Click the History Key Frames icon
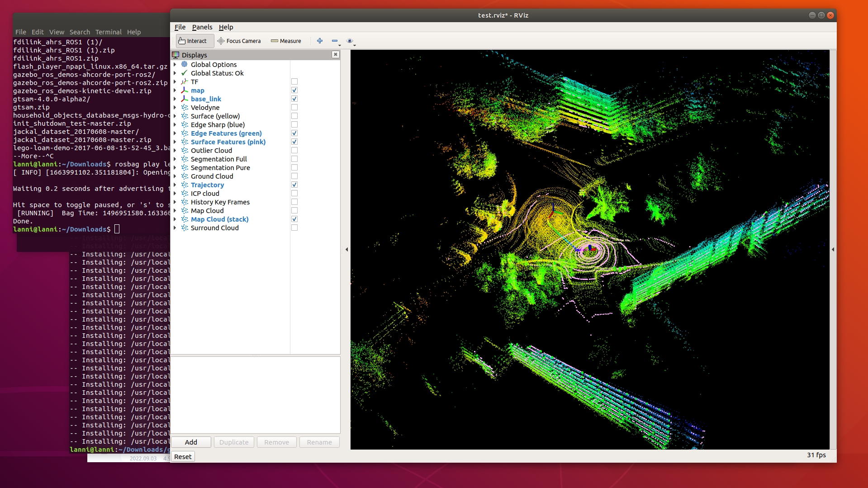868x488 pixels. click(185, 202)
